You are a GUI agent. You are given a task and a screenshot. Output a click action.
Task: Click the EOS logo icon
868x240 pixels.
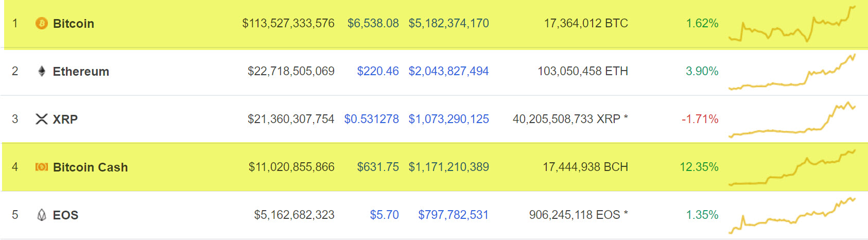[x=42, y=215]
